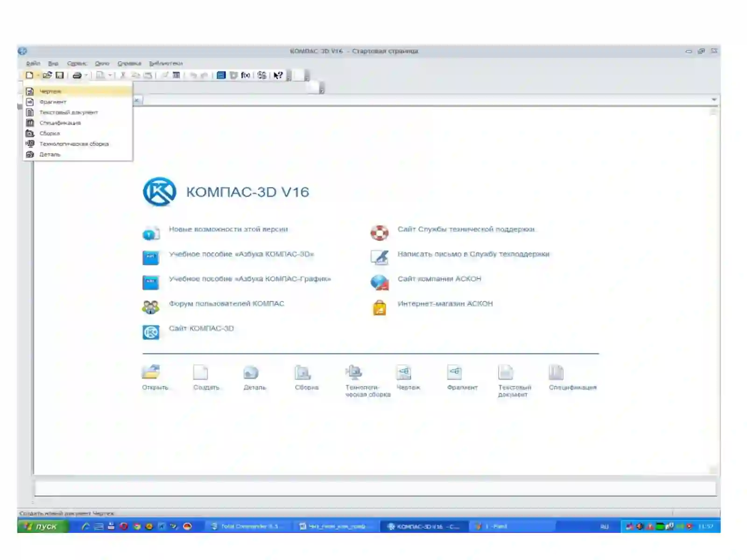Open the Вид menu
The image size is (747, 560).
[53, 63]
